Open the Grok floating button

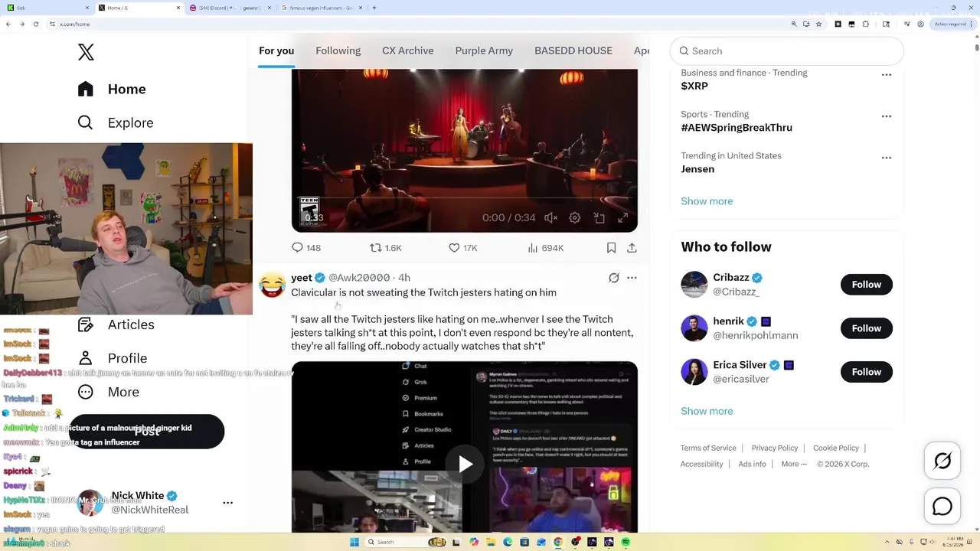pos(942,461)
